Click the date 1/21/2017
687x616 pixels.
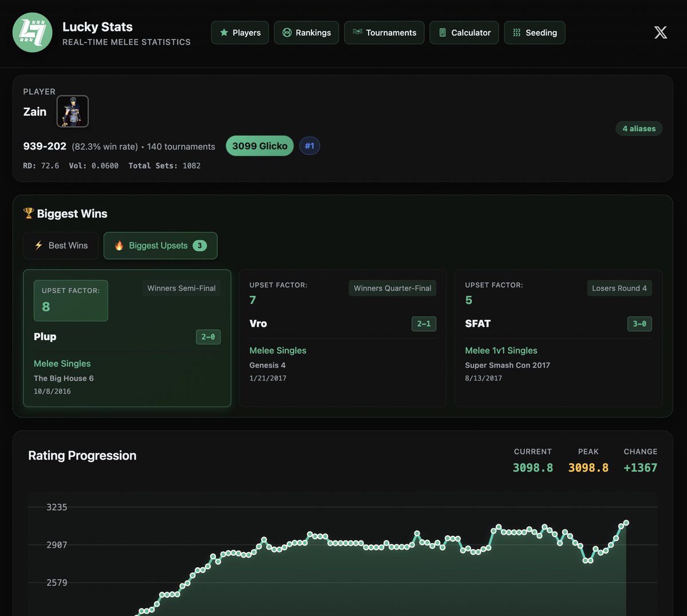268,378
